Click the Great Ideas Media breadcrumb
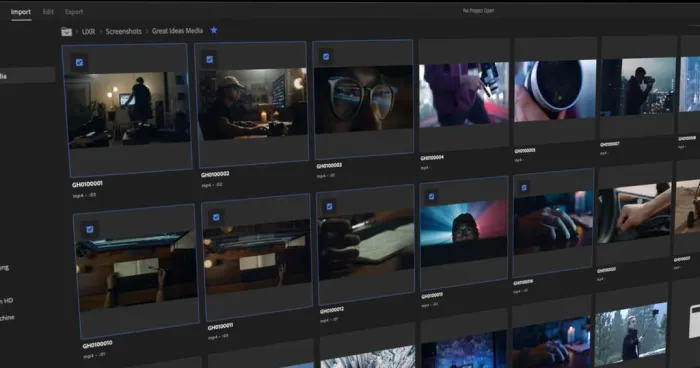The height and width of the screenshot is (368, 700). 178,31
